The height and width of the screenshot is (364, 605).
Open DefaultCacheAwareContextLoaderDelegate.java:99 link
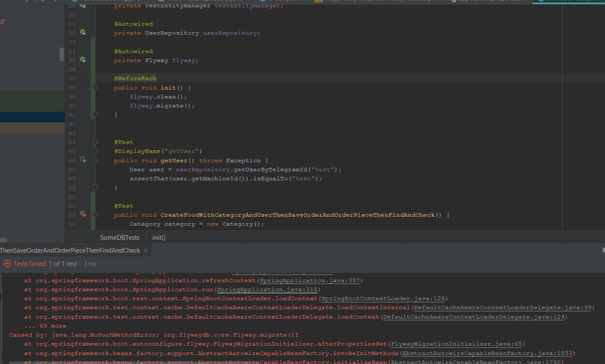coord(502,307)
